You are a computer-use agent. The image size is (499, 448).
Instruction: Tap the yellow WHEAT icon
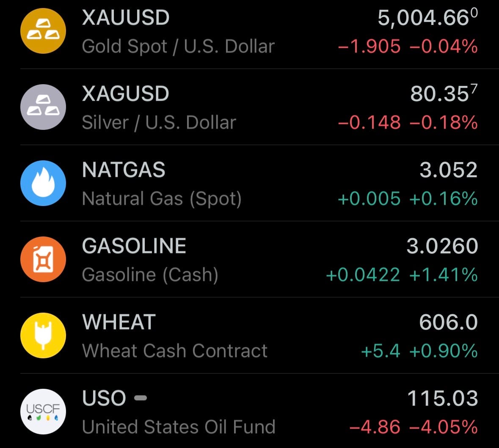(x=43, y=335)
